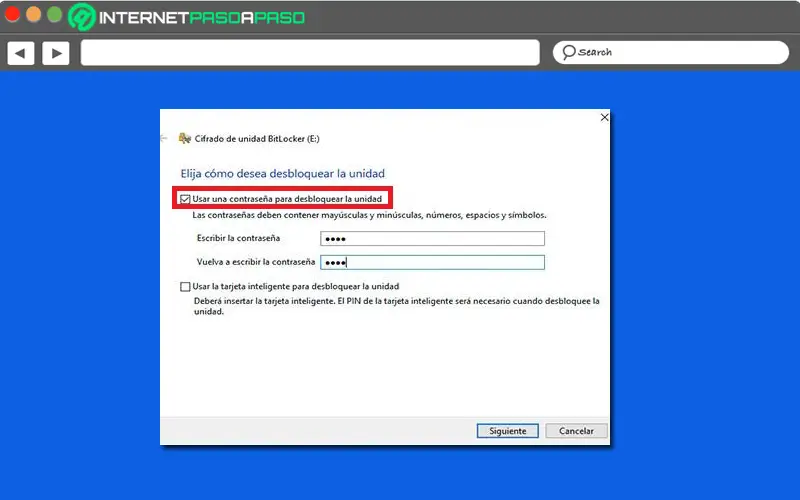Click the browser back arrow button
Screen dimensions: 800x500
tap(20, 53)
